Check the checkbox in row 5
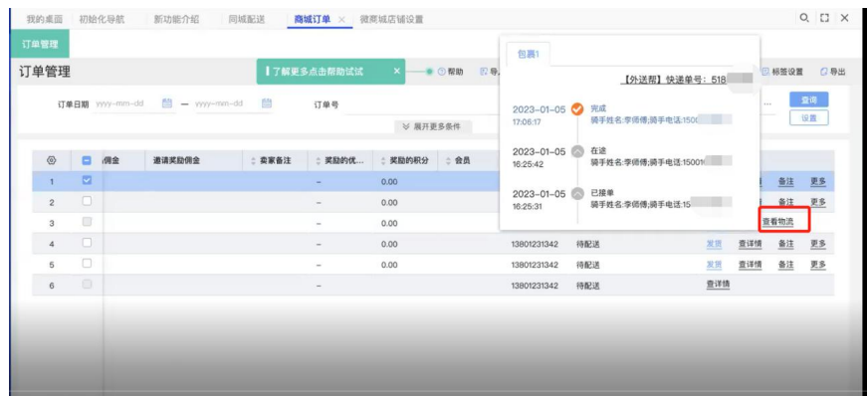 [x=87, y=264]
